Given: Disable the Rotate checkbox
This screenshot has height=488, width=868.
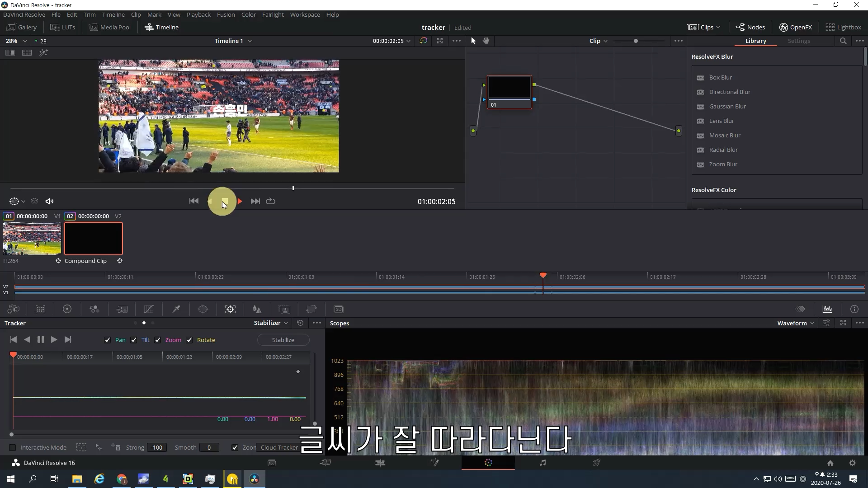Looking at the screenshot, I should pos(189,340).
